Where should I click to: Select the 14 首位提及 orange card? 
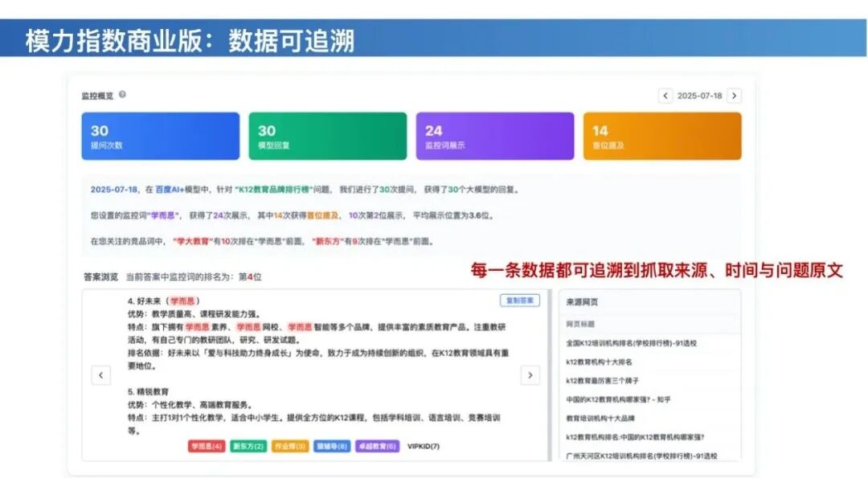662,136
